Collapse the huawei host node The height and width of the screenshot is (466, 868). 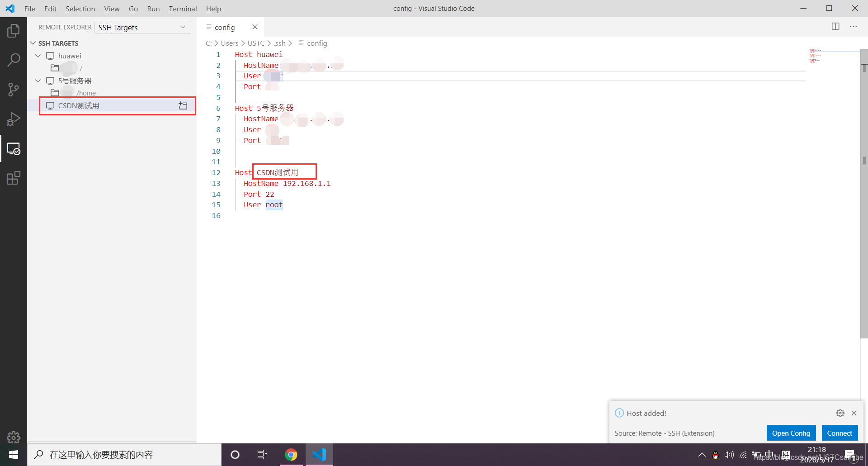coord(38,56)
